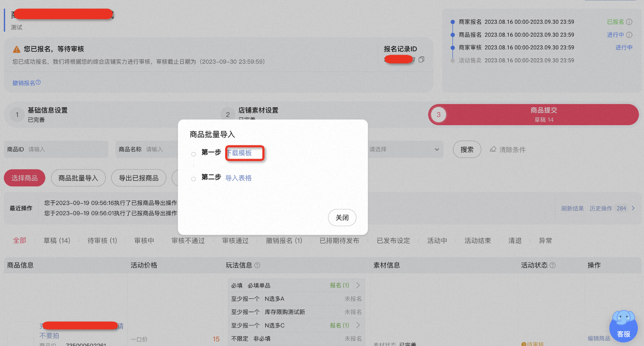This screenshot has height=346, width=644.
Task: Click the 撤销报名 link
Action: [x=24, y=83]
